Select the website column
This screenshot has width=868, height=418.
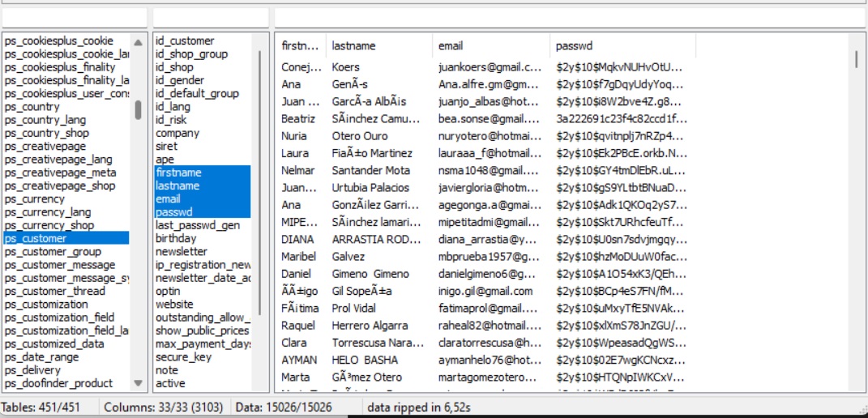coord(202,304)
